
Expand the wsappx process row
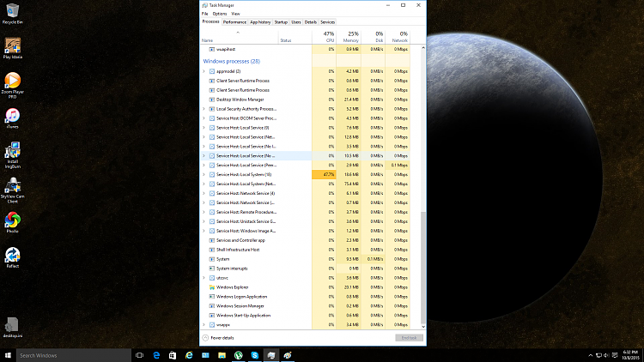204,324
